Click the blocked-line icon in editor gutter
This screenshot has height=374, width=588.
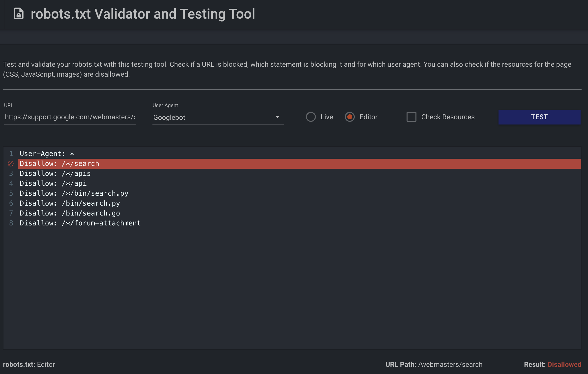pos(11,164)
